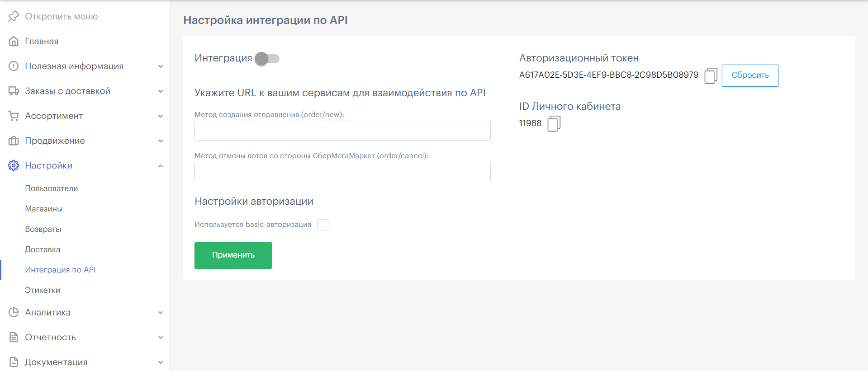
Task: Open the Документация menu label
Action: point(56,362)
